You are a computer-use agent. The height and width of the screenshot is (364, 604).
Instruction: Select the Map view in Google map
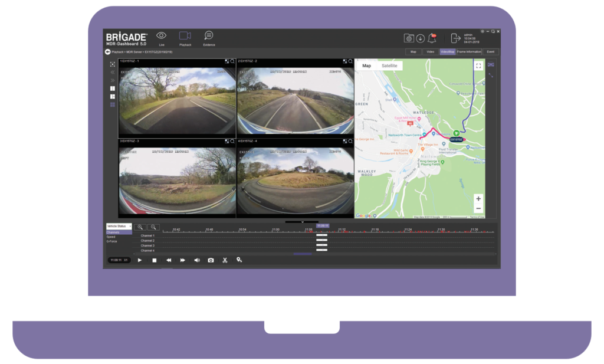[x=366, y=66]
